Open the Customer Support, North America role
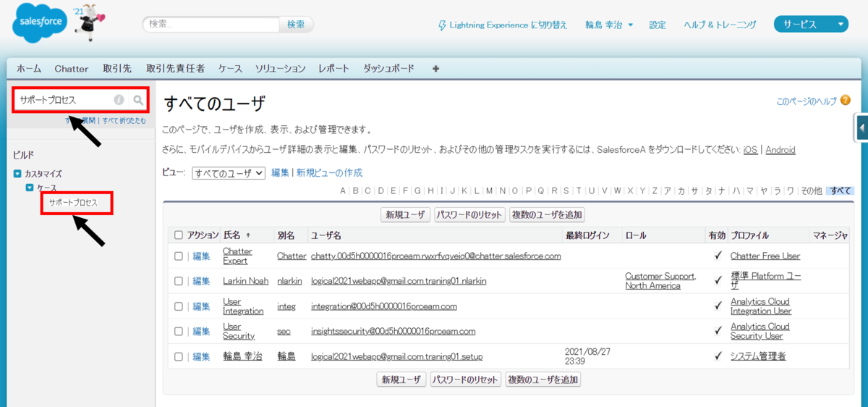Viewport: 868px width, 407px height. 660,281
